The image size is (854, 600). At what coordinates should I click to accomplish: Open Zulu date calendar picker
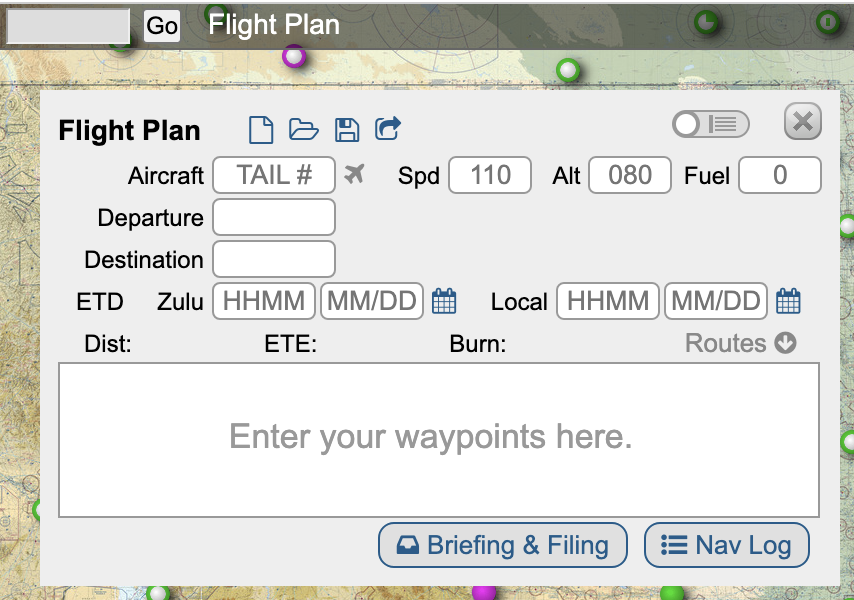click(444, 301)
